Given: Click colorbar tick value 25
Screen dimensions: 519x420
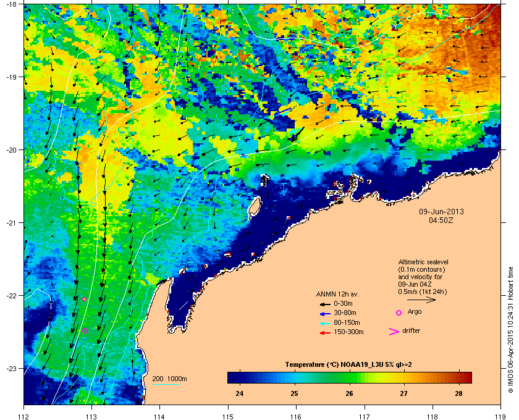Looking at the screenshot, I should pyautogui.click(x=294, y=393).
